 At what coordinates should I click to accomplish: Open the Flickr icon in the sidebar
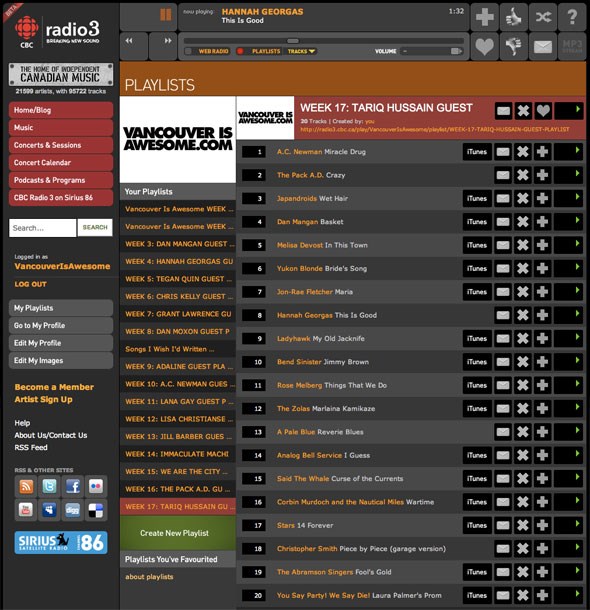[x=96, y=486]
